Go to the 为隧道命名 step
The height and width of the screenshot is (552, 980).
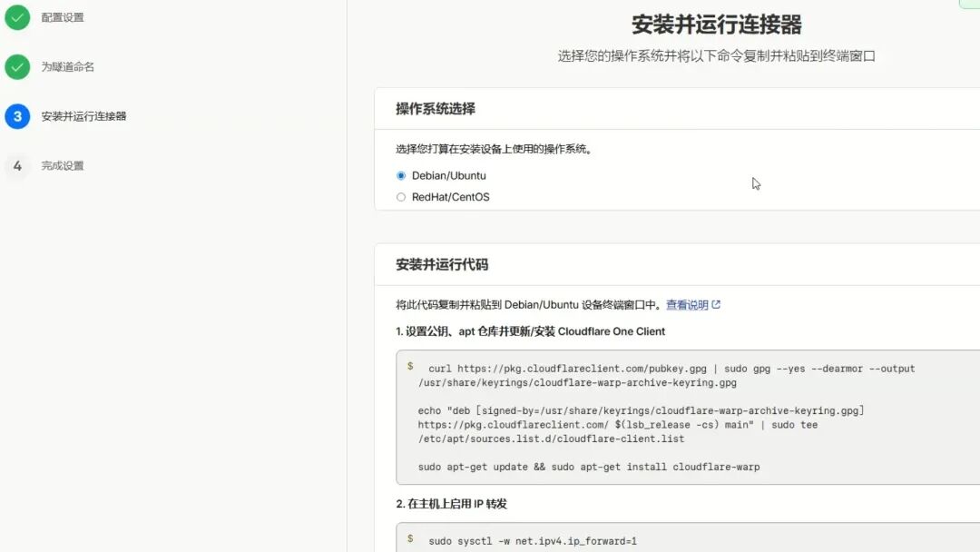coord(67,67)
